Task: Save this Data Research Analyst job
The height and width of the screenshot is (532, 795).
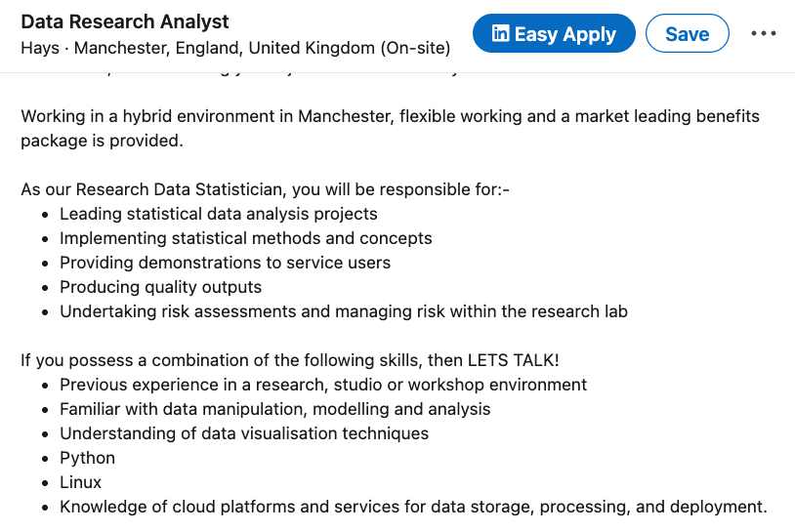Action: pyautogui.click(x=687, y=33)
